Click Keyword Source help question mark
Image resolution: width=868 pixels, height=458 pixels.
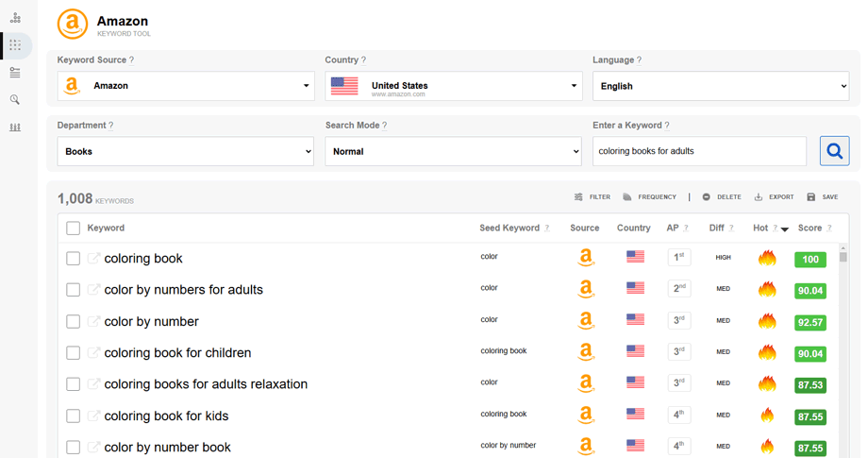(131, 59)
